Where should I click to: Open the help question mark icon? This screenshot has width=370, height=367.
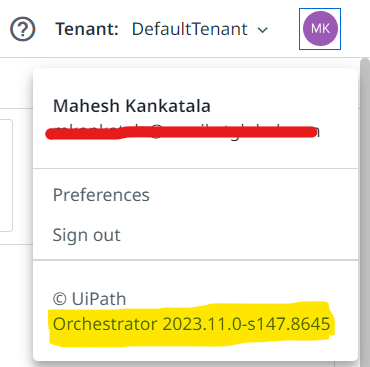[23, 29]
